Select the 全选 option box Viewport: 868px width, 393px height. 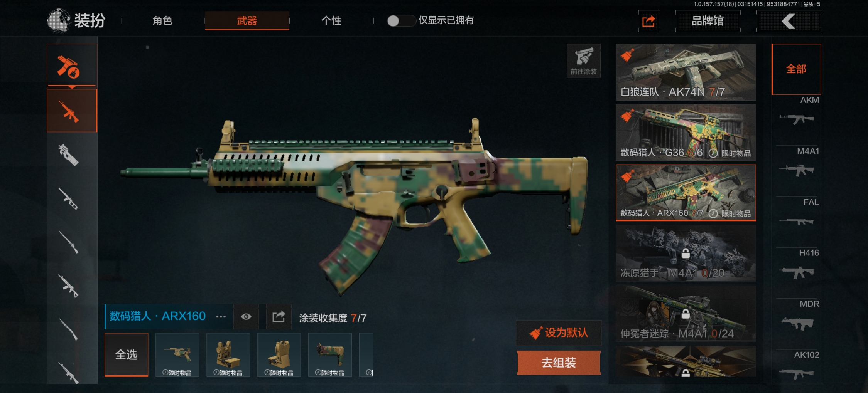[126, 354]
